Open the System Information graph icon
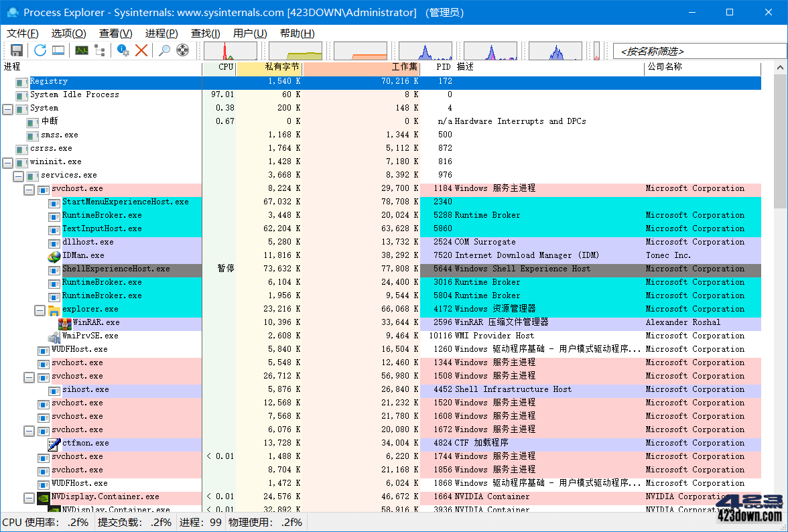 click(x=81, y=50)
